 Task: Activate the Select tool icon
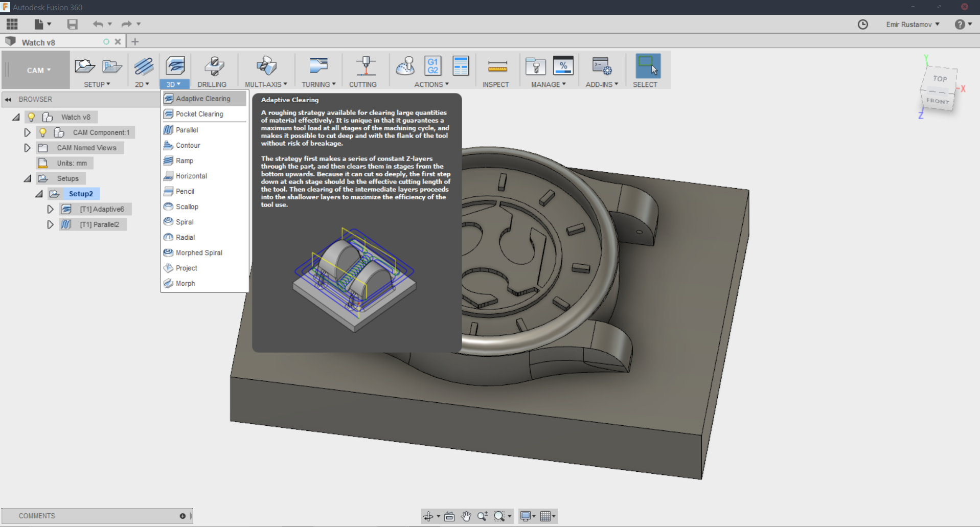(648, 66)
